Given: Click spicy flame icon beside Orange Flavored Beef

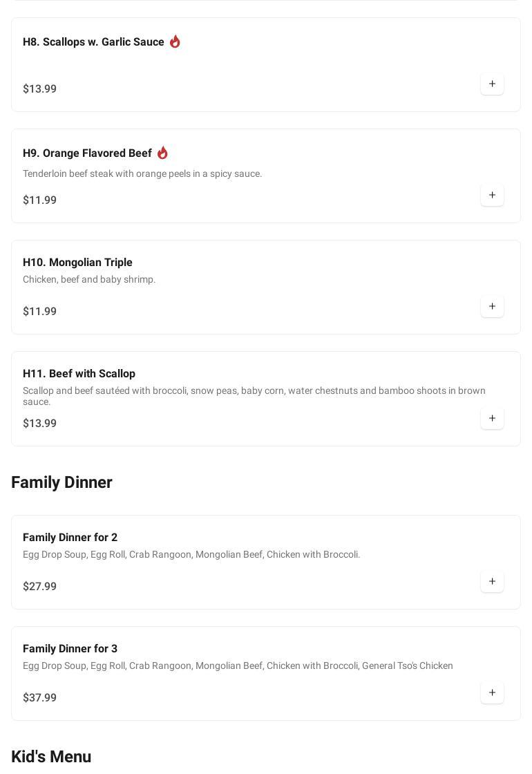Looking at the screenshot, I should (162, 153).
